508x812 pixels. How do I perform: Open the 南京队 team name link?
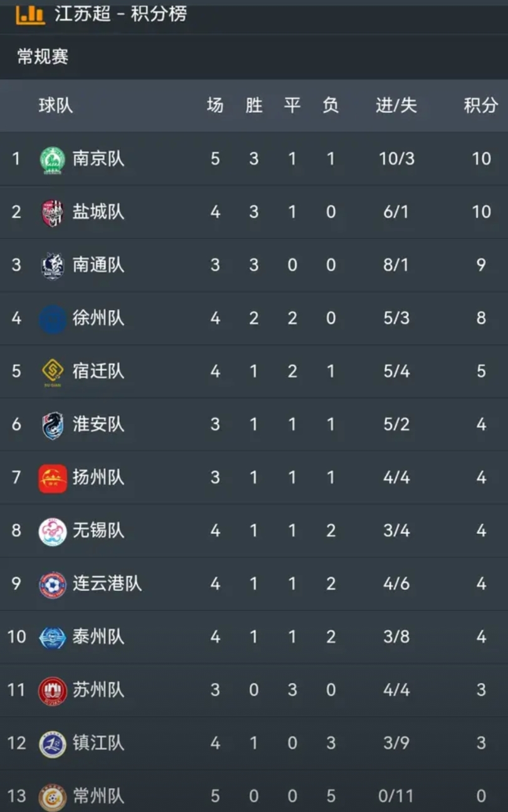click(x=98, y=158)
